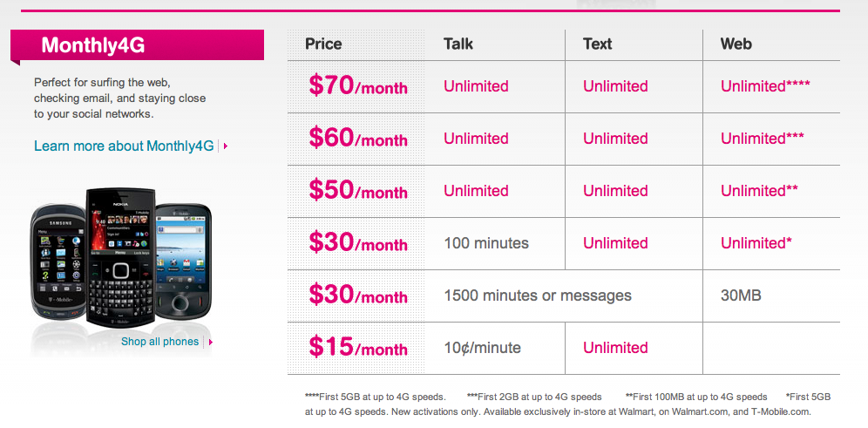Click the Monthly4G banner heading
This screenshot has height=428, width=868.
(x=92, y=45)
